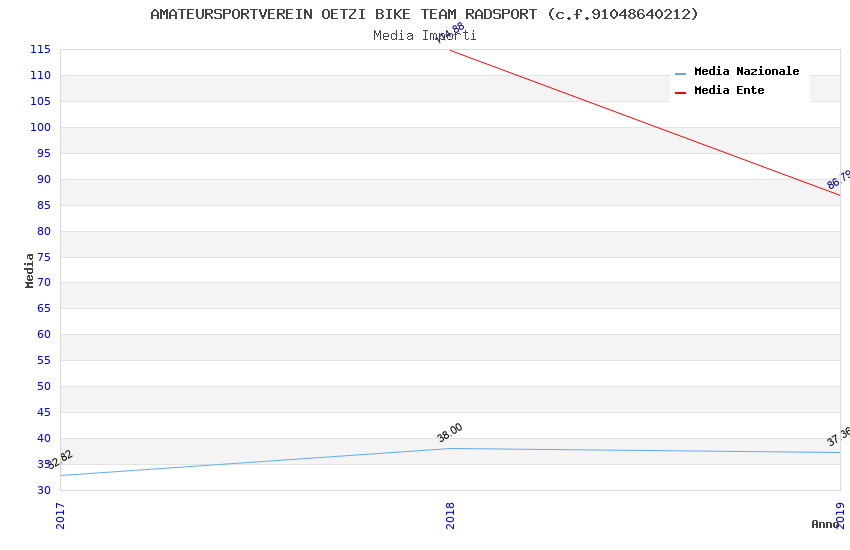Click the 80 y-axis tick label

(44, 231)
